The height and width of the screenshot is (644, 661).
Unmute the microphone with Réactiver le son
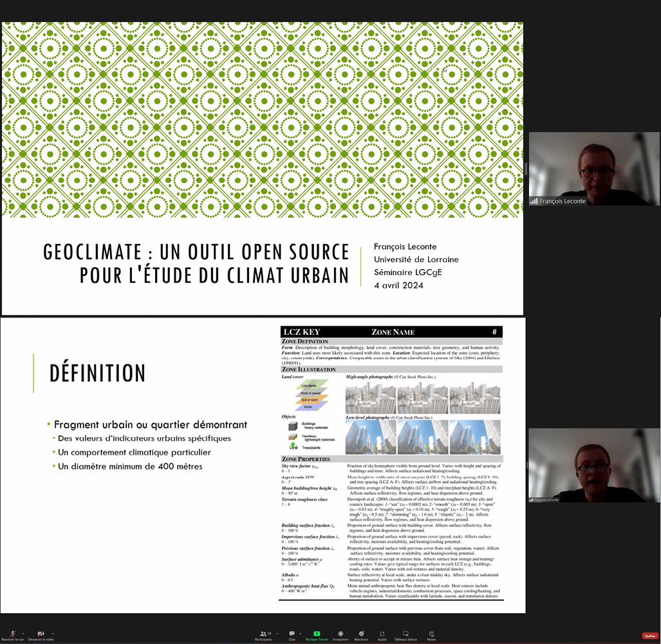13,635
